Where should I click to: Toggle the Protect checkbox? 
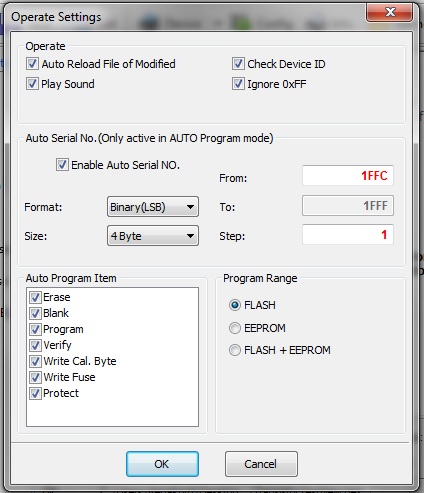coord(35,393)
